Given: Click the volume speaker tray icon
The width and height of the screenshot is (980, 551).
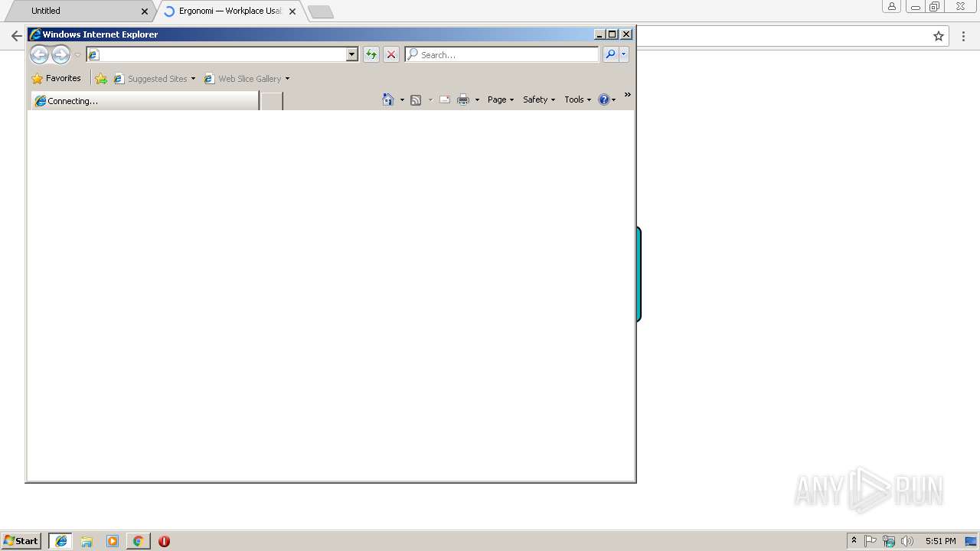Looking at the screenshot, I should tap(907, 541).
